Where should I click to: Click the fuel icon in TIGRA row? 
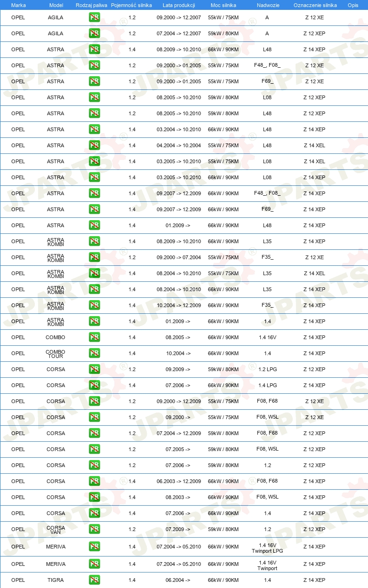tap(94, 580)
